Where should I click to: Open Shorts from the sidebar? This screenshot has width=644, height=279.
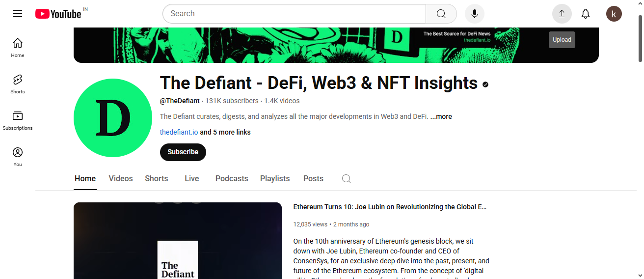click(18, 84)
